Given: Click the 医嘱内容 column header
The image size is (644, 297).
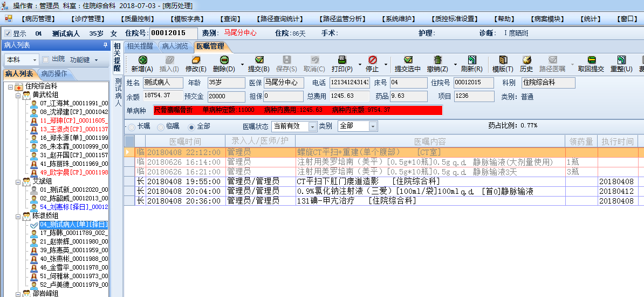Looking at the screenshot, I should [x=430, y=141].
